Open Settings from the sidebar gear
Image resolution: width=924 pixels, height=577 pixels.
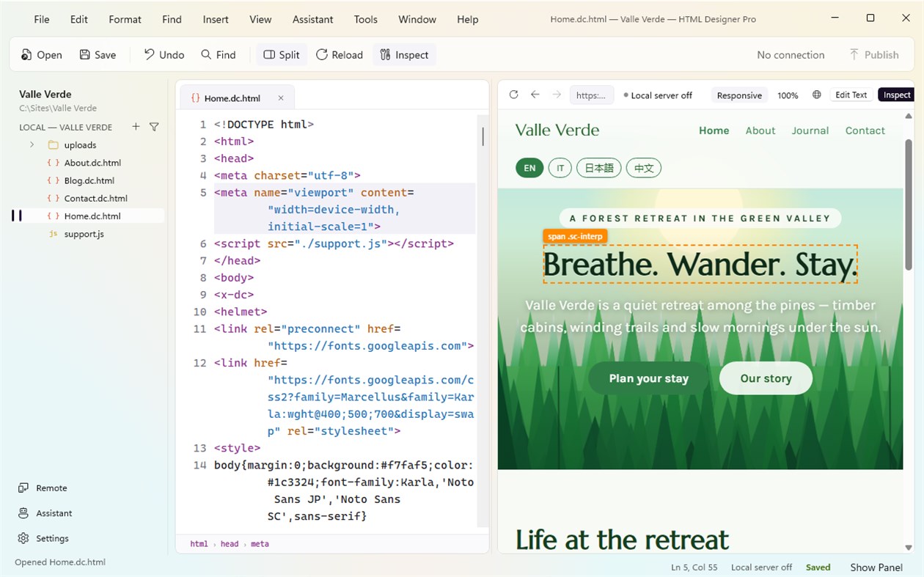[x=43, y=538]
